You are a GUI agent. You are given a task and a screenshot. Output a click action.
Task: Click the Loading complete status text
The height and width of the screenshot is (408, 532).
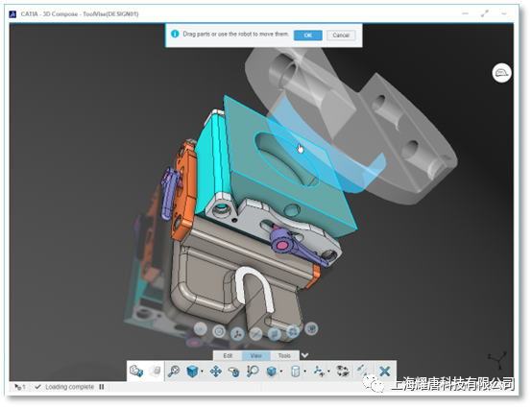(69, 387)
